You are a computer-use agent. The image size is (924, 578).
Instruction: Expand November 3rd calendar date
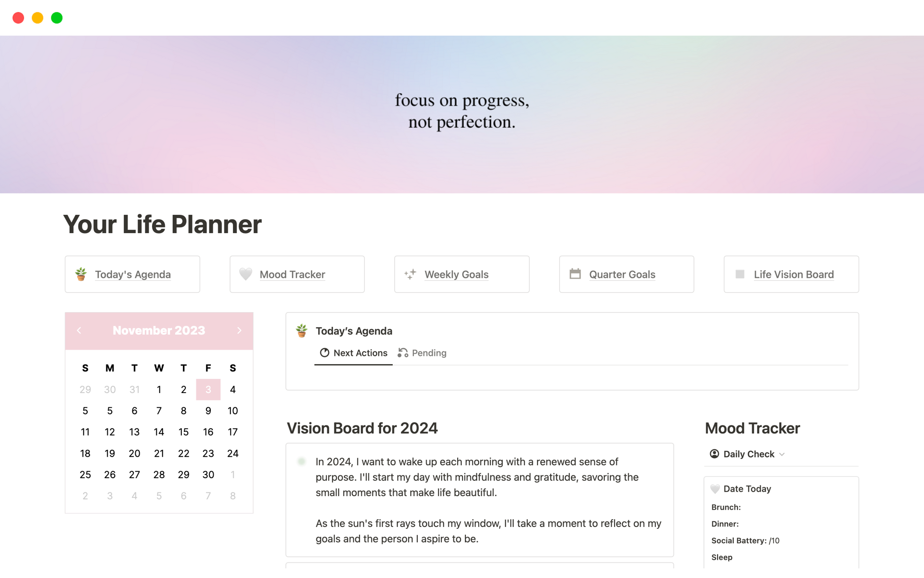click(x=208, y=390)
